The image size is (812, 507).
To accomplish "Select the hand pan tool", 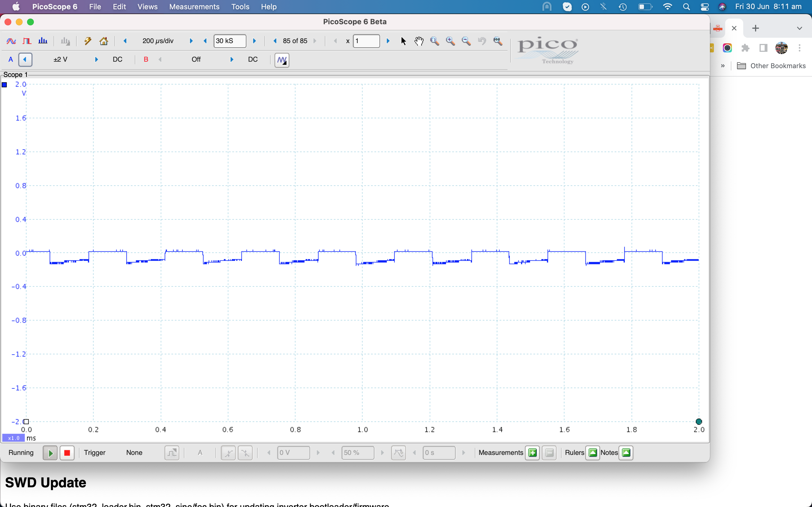I will click(x=419, y=41).
